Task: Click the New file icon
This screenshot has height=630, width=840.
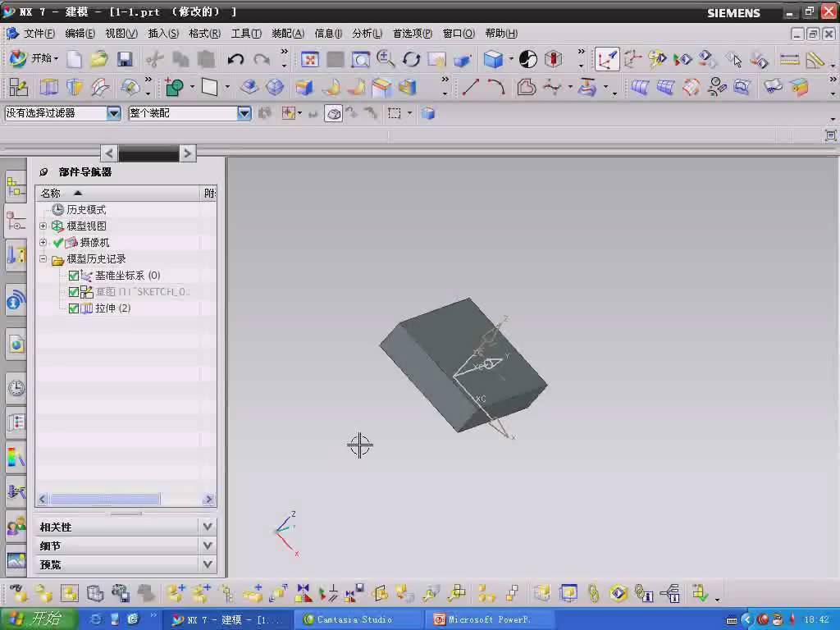Action: (74, 59)
